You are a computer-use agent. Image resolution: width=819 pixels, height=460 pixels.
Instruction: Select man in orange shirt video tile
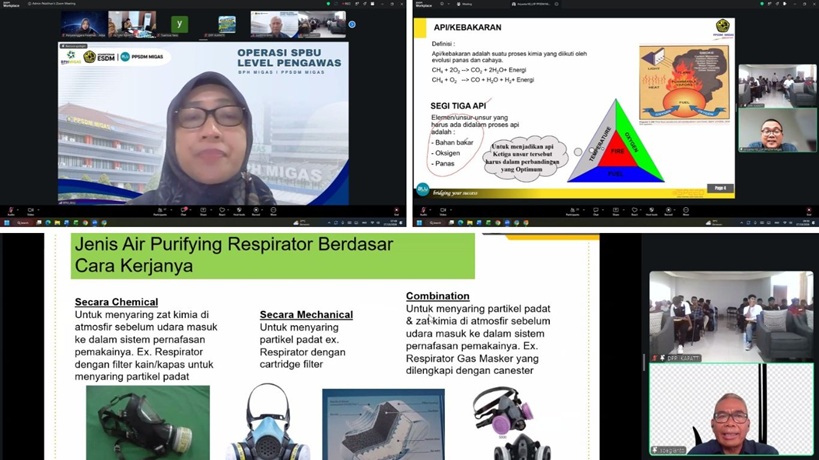777,129
